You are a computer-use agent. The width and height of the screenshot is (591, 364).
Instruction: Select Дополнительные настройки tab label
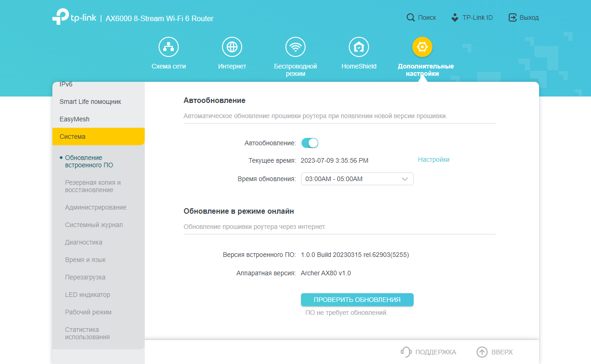(x=426, y=70)
